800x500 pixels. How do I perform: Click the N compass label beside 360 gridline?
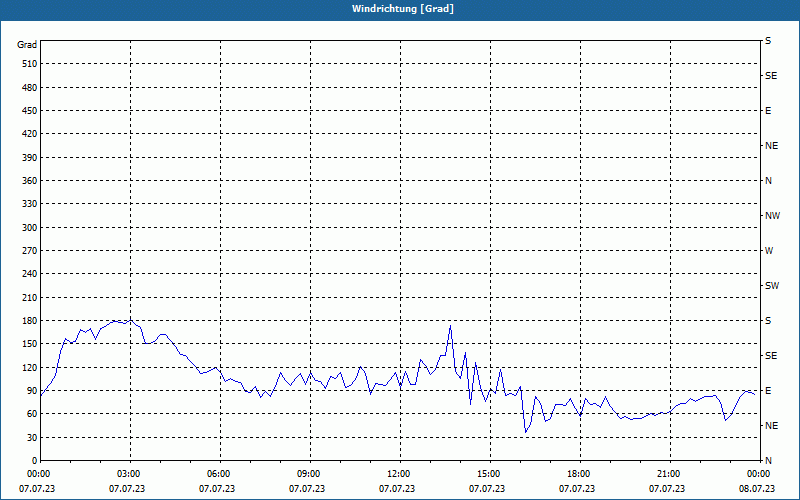(769, 181)
